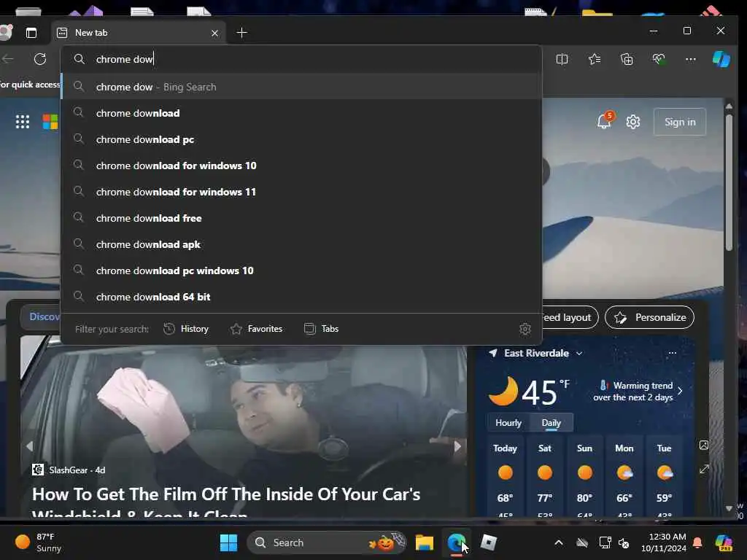Open weather card more options ellipsis
This screenshot has width=747, height=560.
(x=672, y=353)
